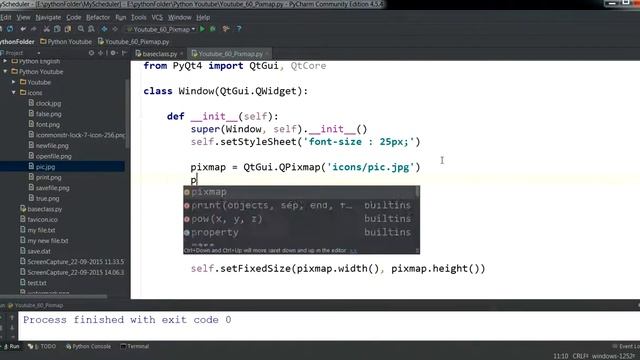Select property autocomplete suggestion
Viewport: 640px width, 360px height.
click(301, 232)
